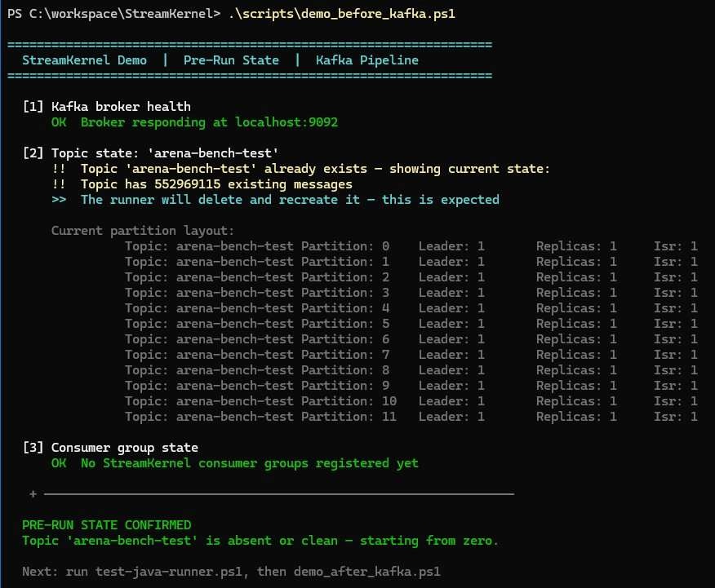Click 'The runner will delete and recreate it' line
715x588 pixels.
click(275, 200)
